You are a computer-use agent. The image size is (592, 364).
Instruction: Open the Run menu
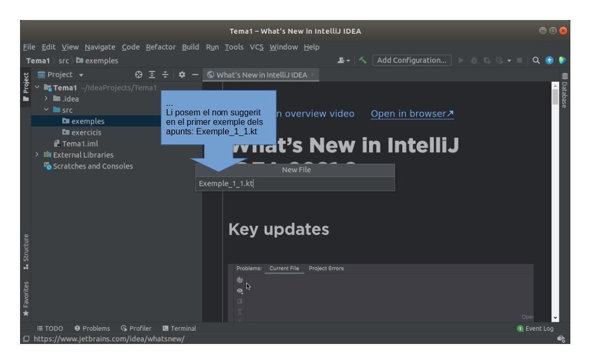click(x=212, y=47)
